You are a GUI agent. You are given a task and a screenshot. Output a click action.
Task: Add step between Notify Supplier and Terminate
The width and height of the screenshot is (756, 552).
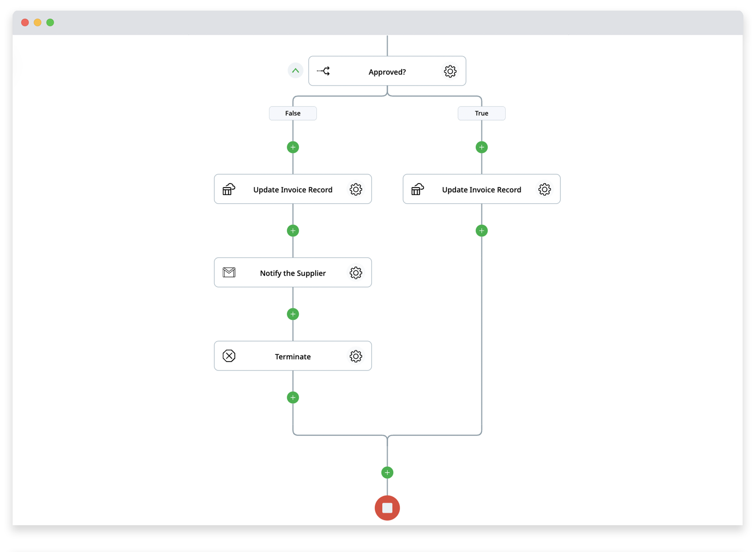pyautogui.click(x=293, y=314)
